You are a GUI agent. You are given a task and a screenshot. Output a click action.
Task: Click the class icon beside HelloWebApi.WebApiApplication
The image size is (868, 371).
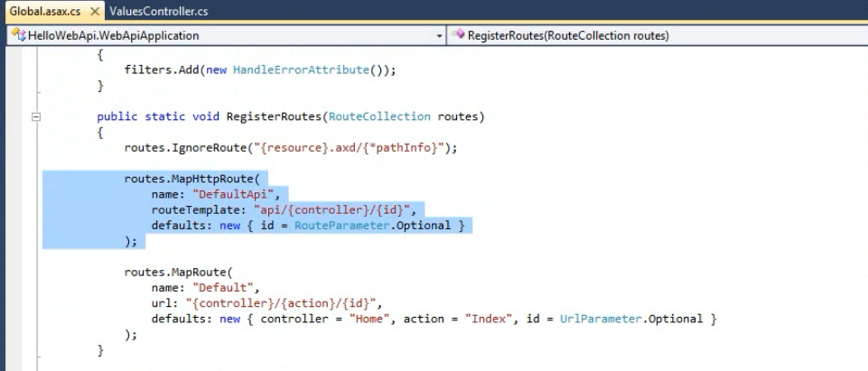click(x=19, y=35)
